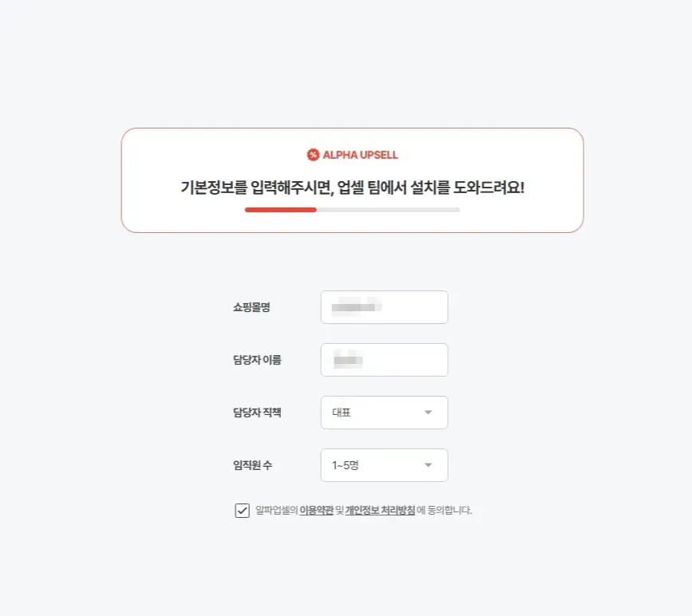Open the 개인정보 처리방침 privacy policy link
Viewport: 692px width, 616px height.
click(x=380, y=511)
